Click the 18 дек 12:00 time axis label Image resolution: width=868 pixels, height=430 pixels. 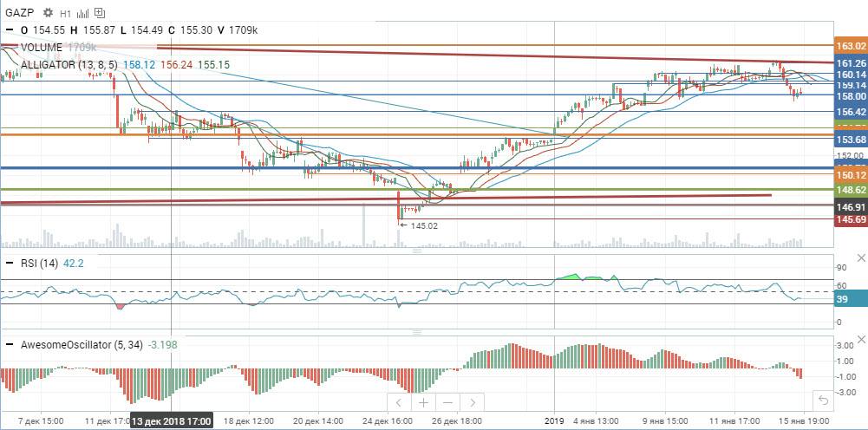tap(248, 421)
